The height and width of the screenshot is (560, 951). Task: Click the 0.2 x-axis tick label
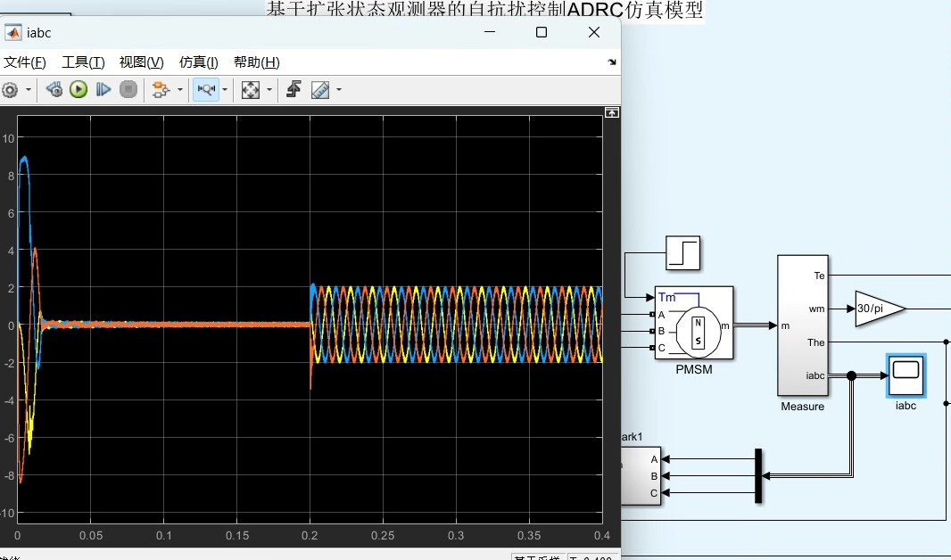tap(310, 536)
